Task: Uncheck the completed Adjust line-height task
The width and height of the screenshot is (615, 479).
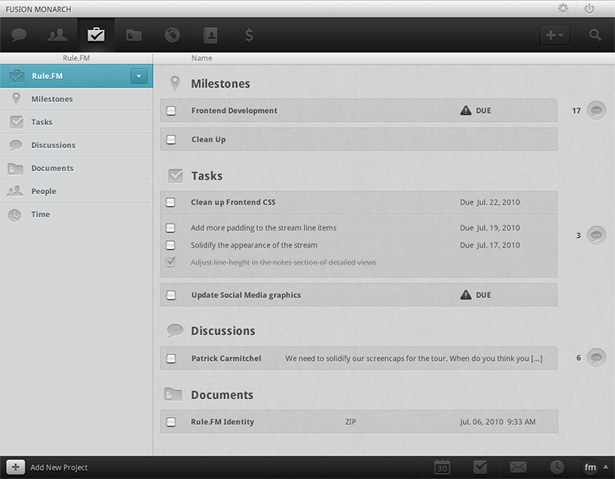Action: [171, 262]
